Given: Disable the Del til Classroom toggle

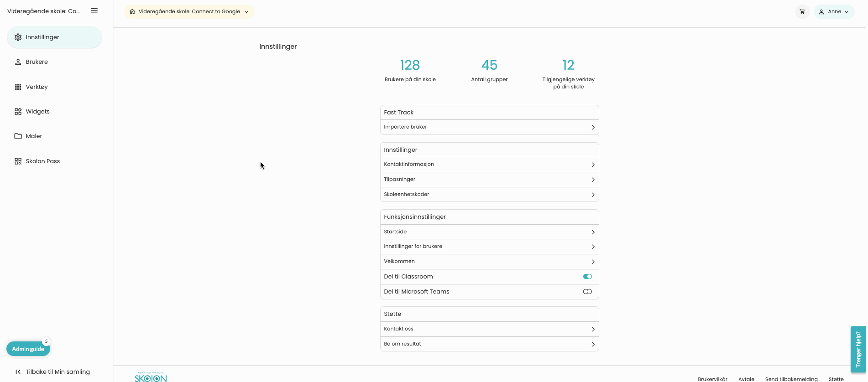Looking at the screenshot, I should (587, 276).
